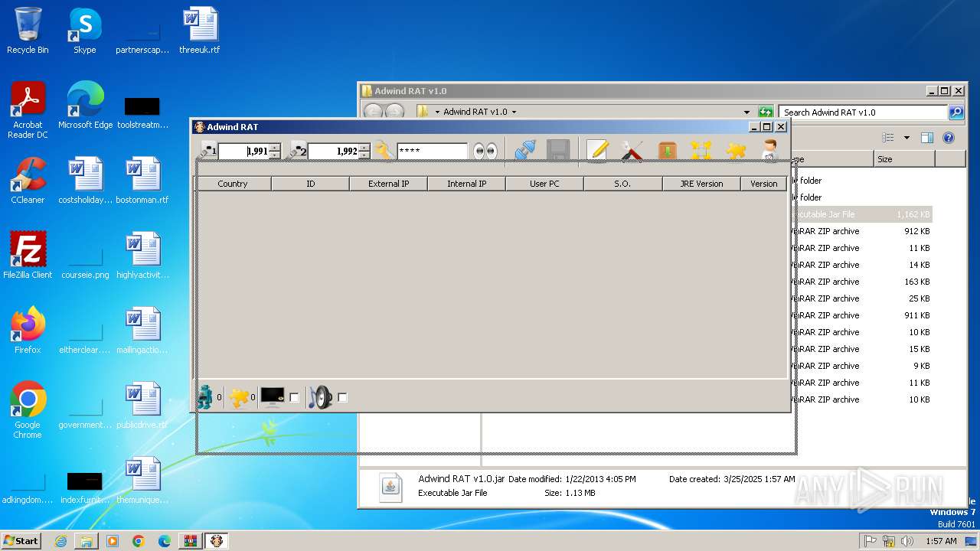Sort by the Version column header
Viewport: 980px width, 551px height.
[763, 184]
